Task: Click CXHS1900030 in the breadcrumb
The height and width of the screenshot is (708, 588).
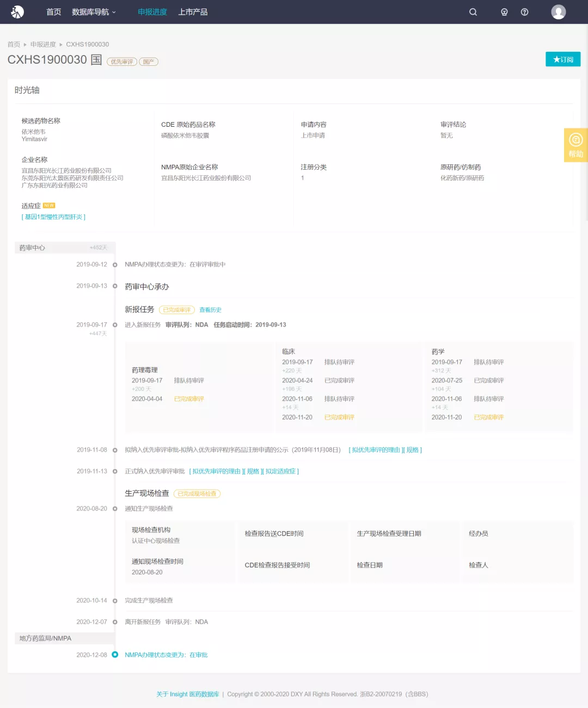Action: [x=88, y=45]
